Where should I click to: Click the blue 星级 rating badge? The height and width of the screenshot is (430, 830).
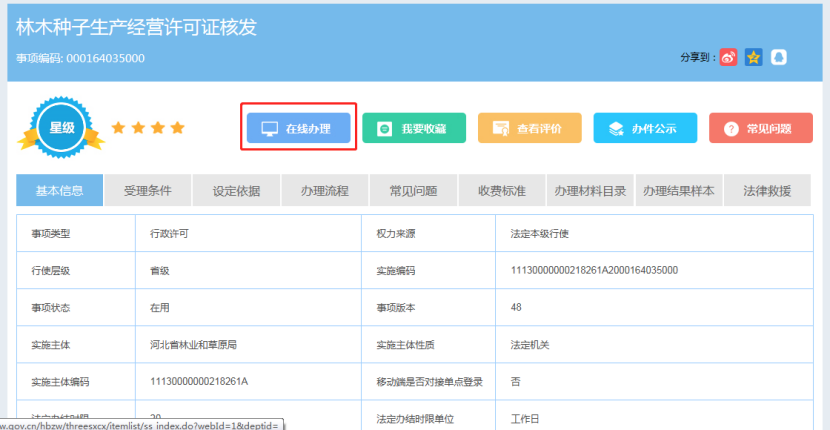pos(62,128)
